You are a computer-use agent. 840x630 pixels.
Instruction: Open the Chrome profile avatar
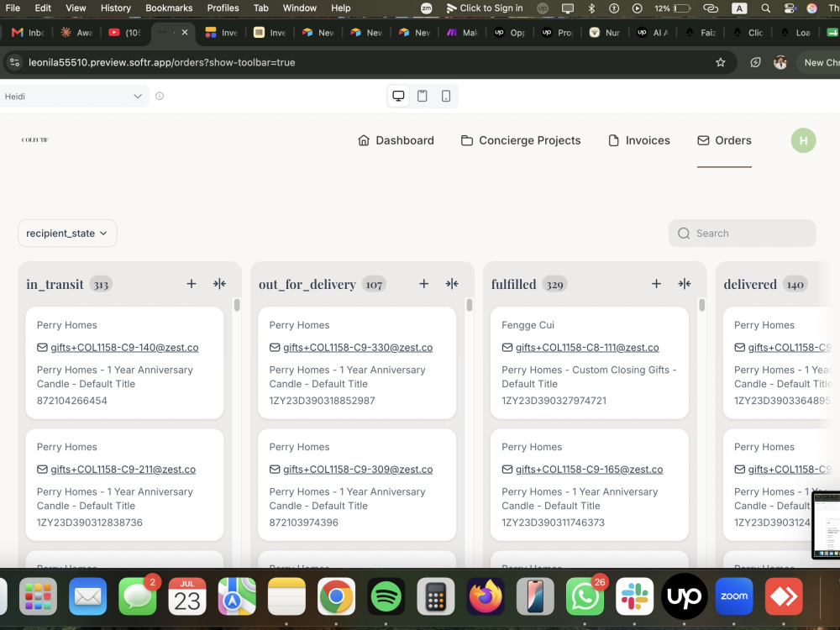(780, 63)
